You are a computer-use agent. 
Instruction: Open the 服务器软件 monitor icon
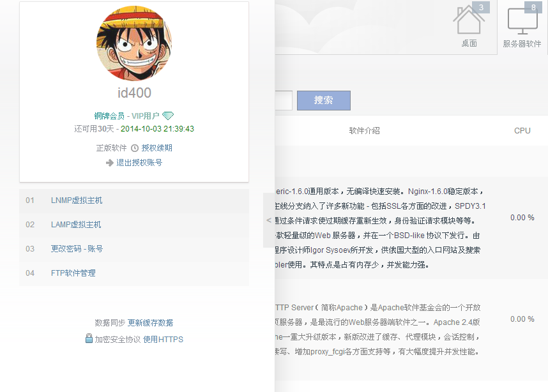pos(522,21)
